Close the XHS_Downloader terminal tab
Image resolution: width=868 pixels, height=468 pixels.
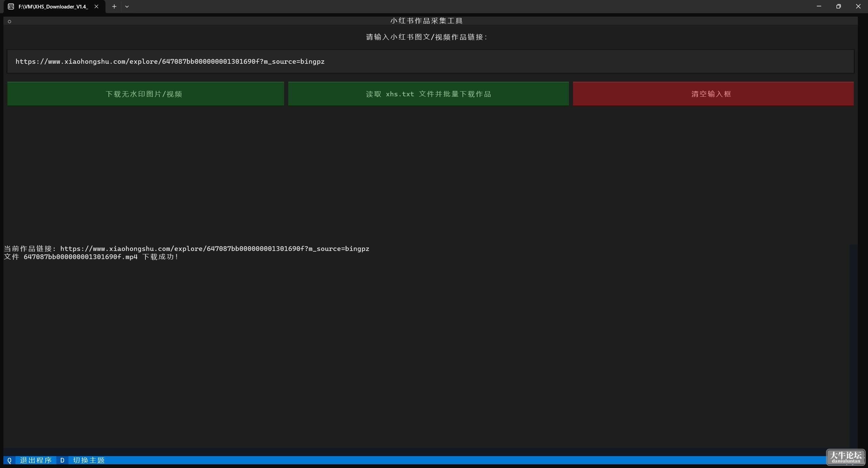pos(96,6)
